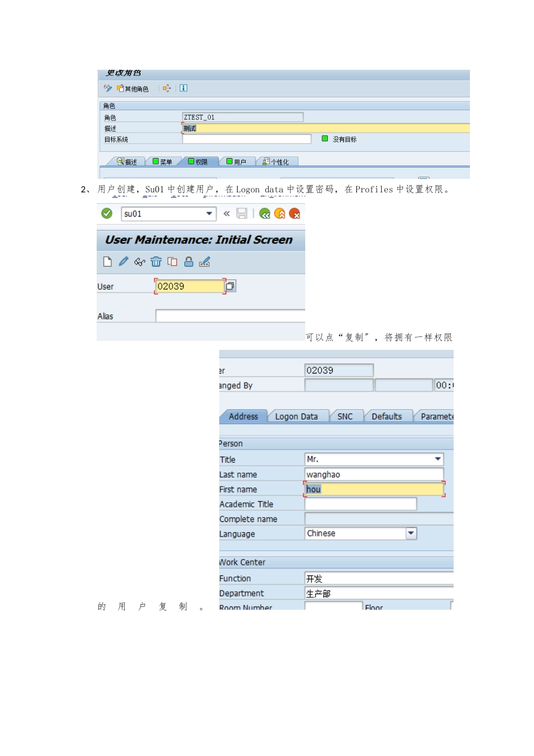534x756 pixels.
Task: Click the display/change toggle icon in role toolbar
Action: (x=108, y=88)
